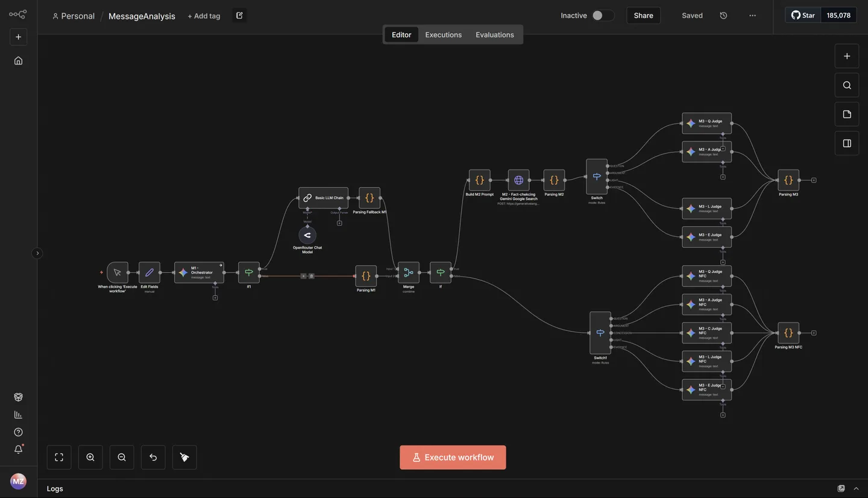Viewport: 868px width, 498px height.
Task: Open the canvas node search button
Action: pyautogui.click(x=847, y=85)
